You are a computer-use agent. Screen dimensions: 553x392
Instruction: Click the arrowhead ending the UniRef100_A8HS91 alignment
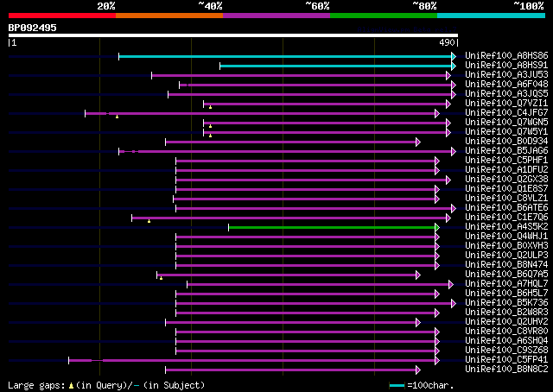[x=454, y=66]
